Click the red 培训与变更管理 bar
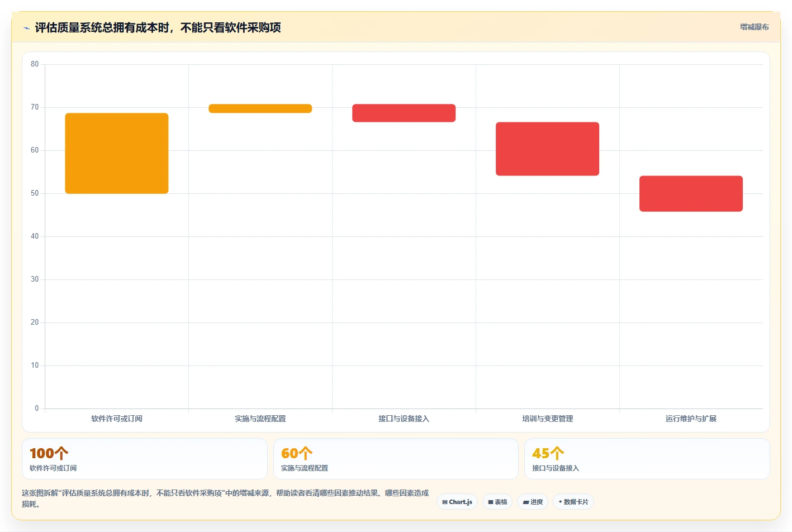Image resolution: width=792 pixels, height=532 pixels. click(x=548, y=149)
